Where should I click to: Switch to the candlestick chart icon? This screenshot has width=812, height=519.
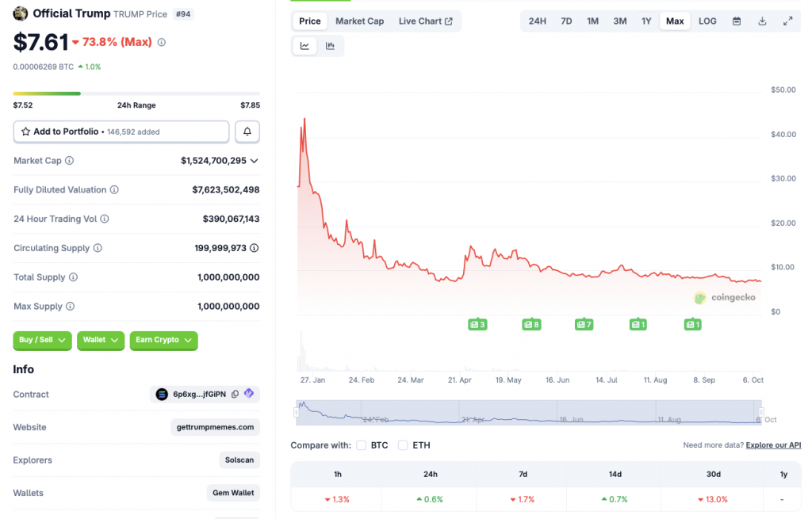click(x=330, y=46)
